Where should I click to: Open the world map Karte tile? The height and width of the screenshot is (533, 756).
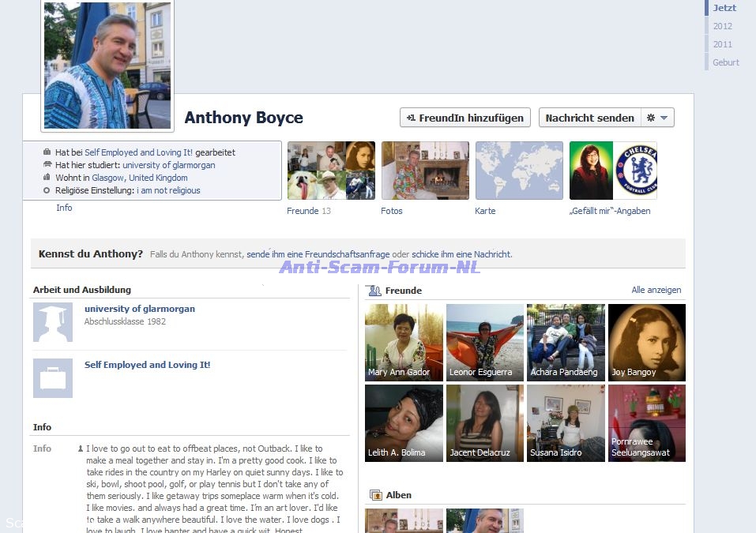[x=519, y=171]
